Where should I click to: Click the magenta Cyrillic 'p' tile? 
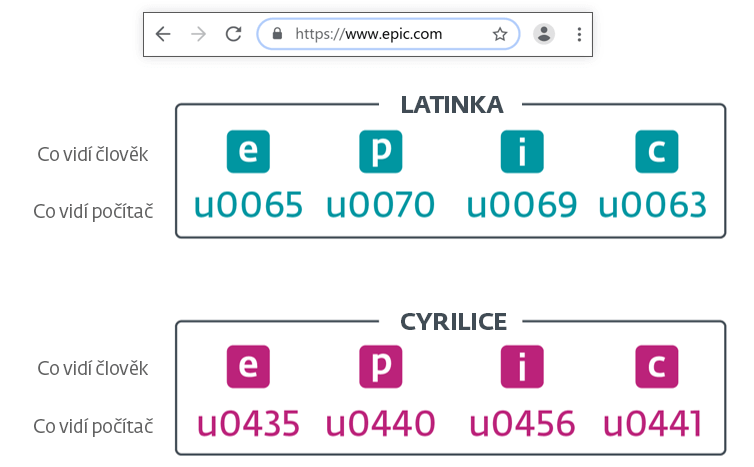pos(381,366)
